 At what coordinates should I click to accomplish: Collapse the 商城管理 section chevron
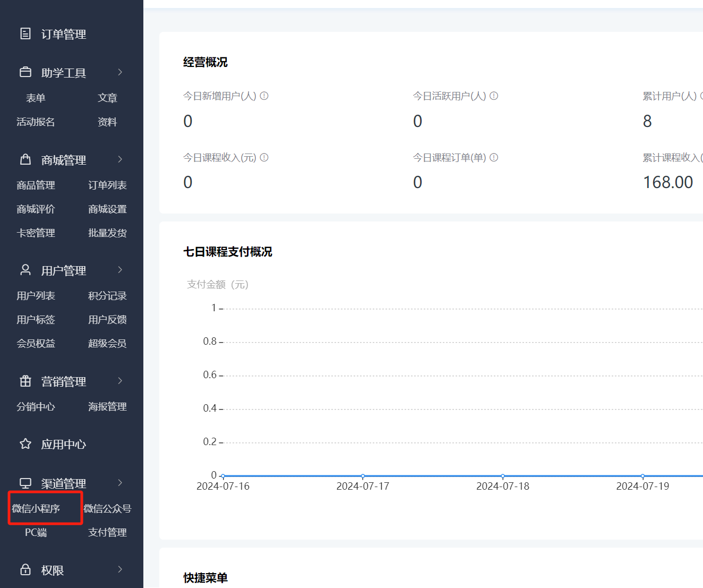(x=120, y=159)
